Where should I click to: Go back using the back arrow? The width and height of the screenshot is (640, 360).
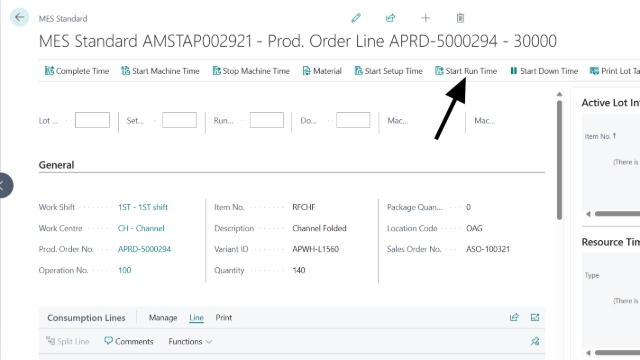click(x=19, y=17)
